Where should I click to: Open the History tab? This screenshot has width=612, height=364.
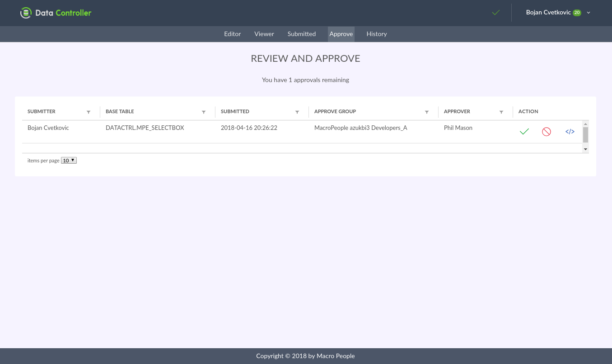click(x=377, y=34)
